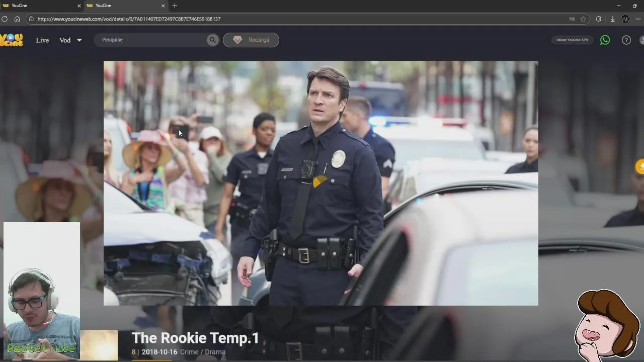Click the 2018-10-16 release date
This screenshot has height=362, width=644.
pos(159,352)
